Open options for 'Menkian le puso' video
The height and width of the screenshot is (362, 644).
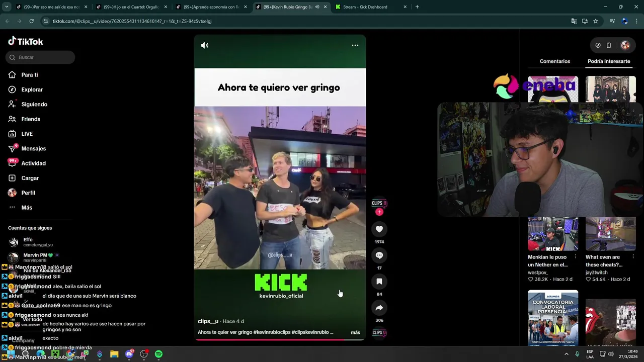576,257
